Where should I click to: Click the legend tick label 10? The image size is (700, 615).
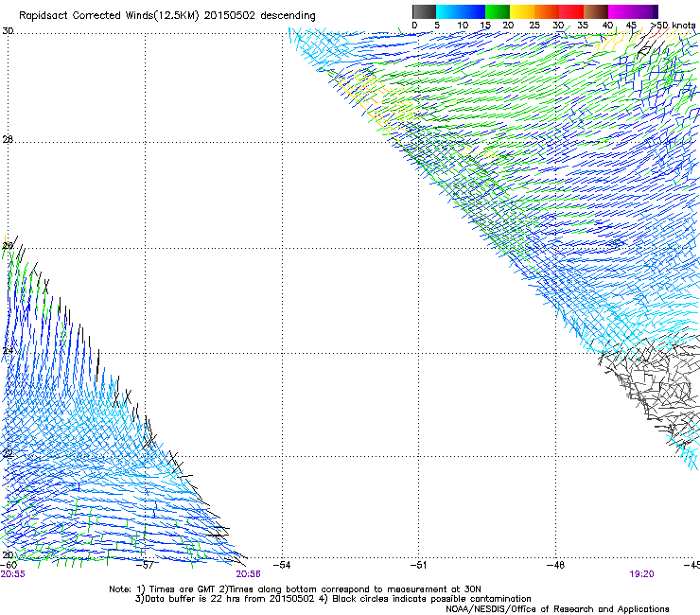tap(463, 26)
